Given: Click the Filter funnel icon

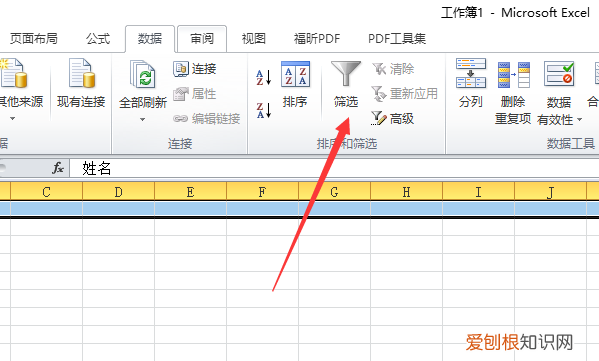Looking at the screenshot, I should [x=346, y=74].
